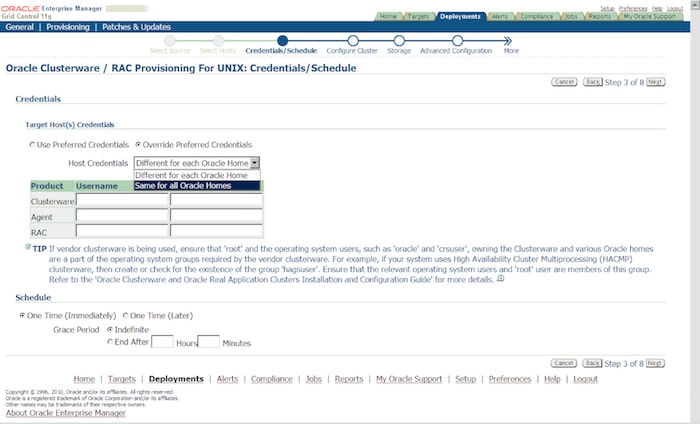
Task: Open the Deployments tab
Action: (460, 17)
